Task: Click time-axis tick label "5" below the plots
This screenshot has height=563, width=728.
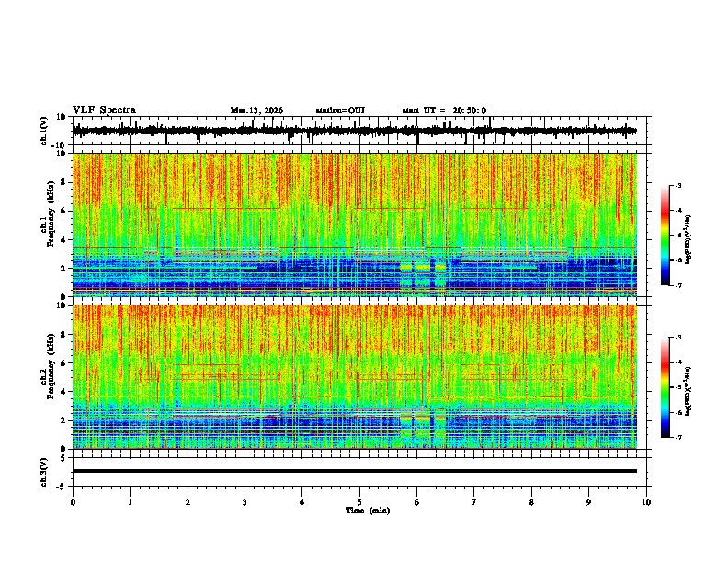Action: click(x=359, y=502)
